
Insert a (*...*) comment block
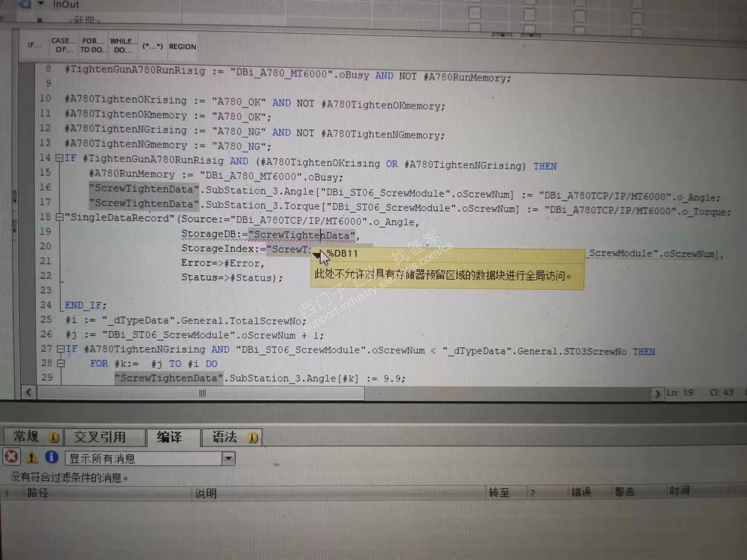click(x=152, y=46)
